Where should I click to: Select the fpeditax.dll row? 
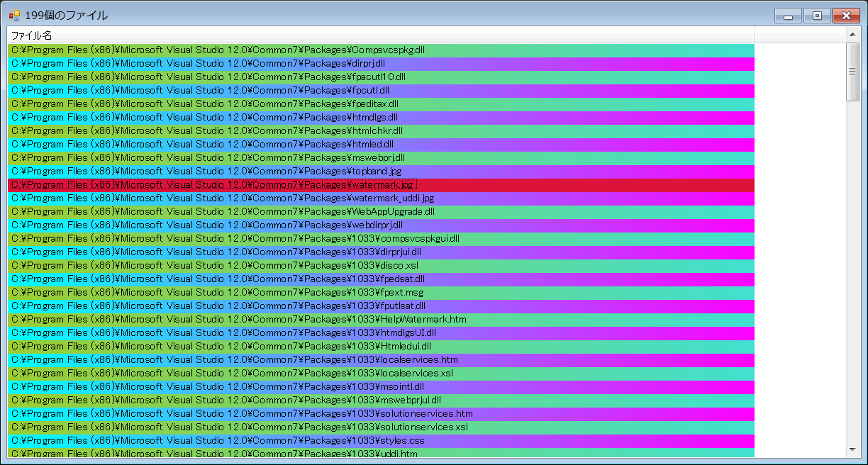(x=381, y=104)
